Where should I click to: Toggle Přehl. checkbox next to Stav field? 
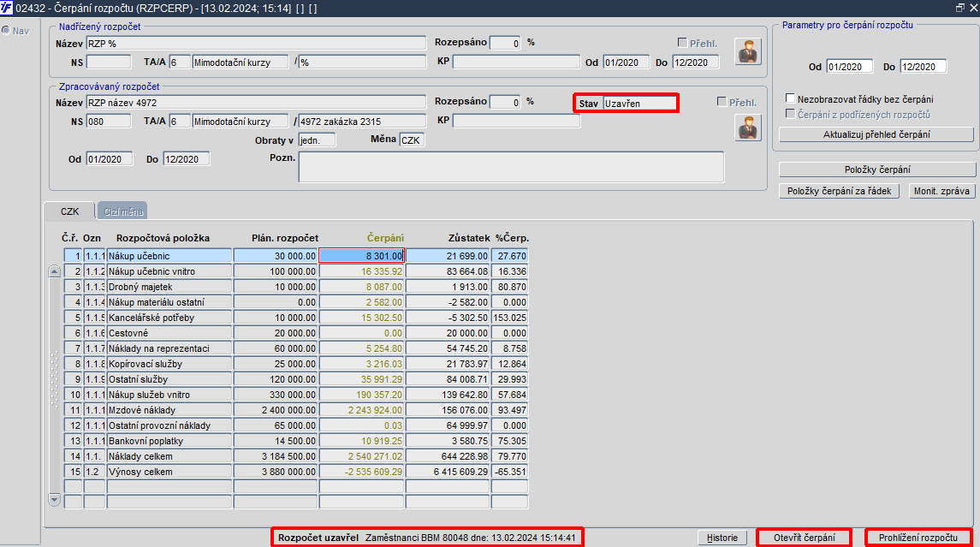[722, 101]
